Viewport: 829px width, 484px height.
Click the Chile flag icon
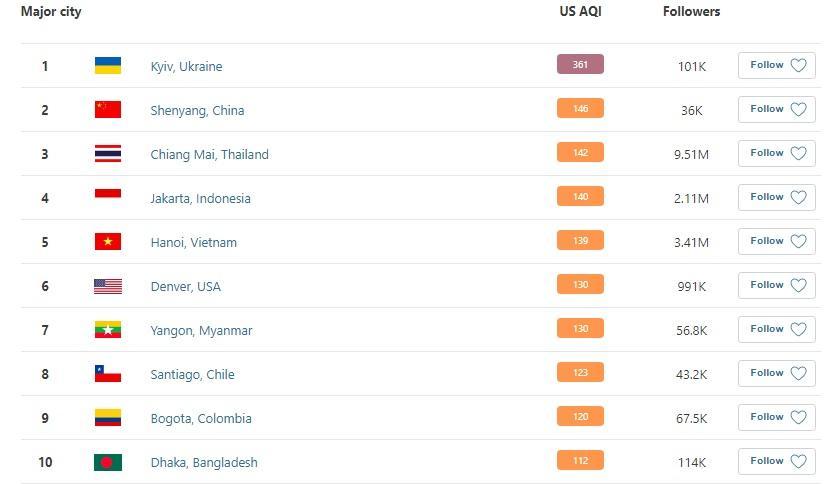tap(108, 374)
